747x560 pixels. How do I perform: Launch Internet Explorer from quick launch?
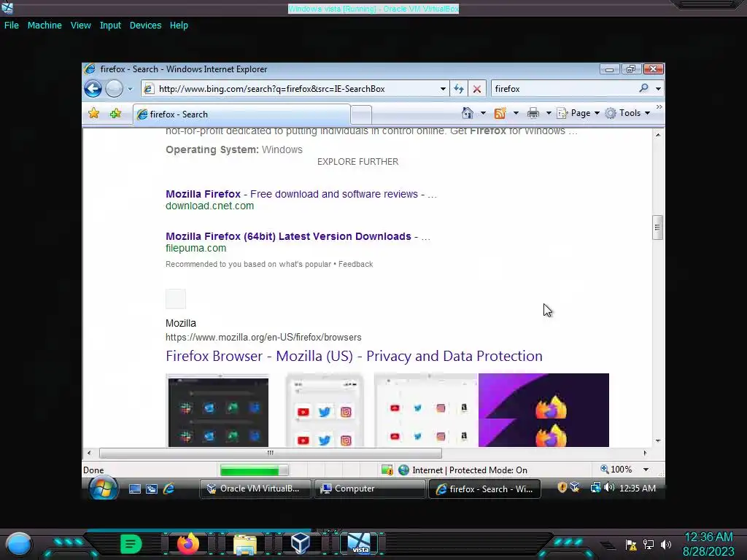(x=169, y=489)
